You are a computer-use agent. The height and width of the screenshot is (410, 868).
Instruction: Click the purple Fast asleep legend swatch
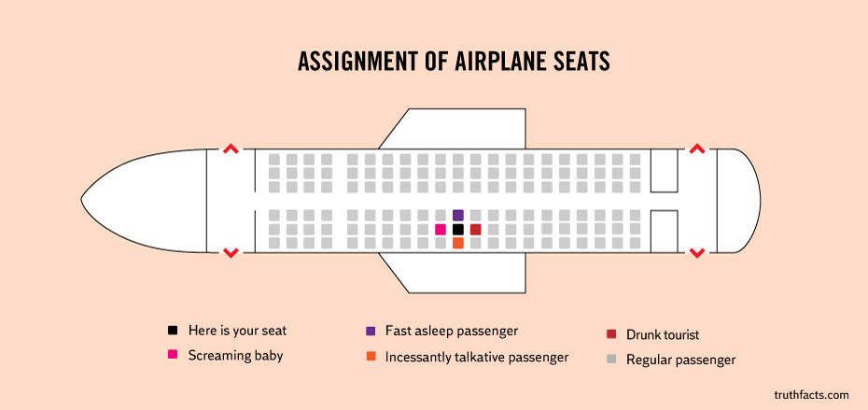click(371, 332)
